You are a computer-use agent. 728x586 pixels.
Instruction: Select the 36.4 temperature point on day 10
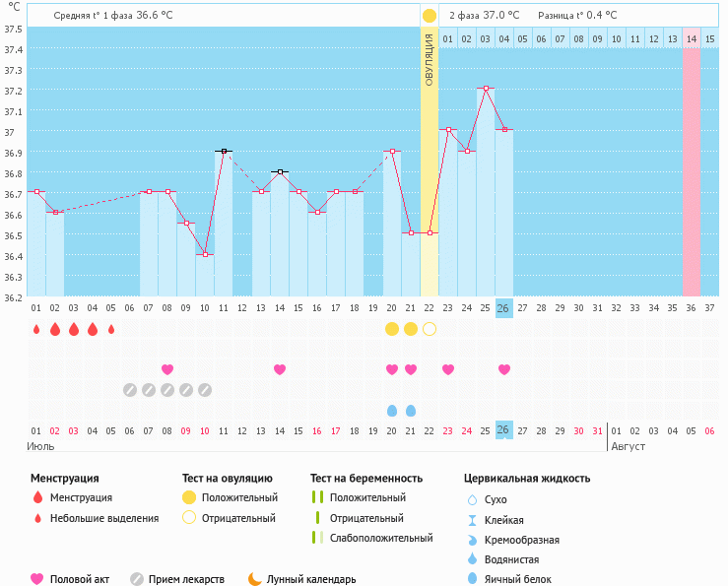[x=205, y=254]
